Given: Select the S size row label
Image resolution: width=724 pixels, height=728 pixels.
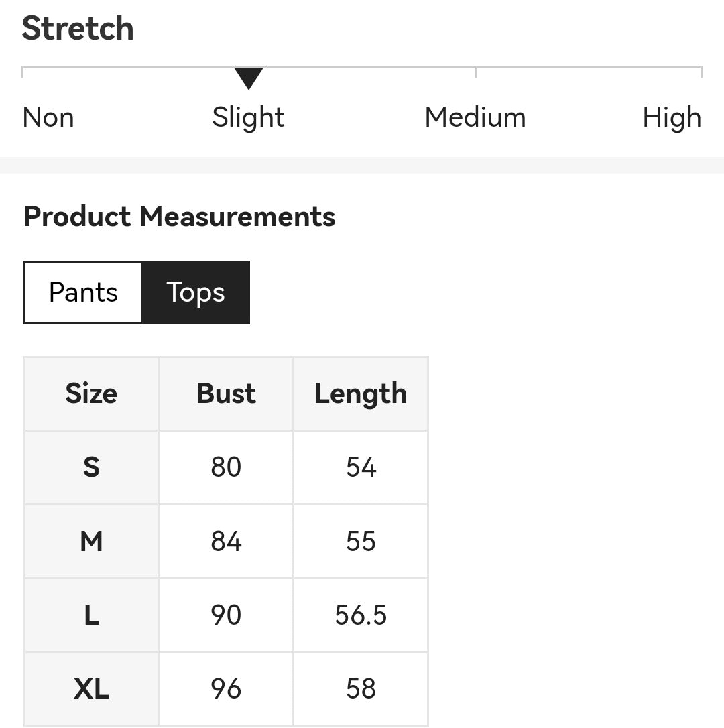Looking at the screenshot, I should pyautogui.click(x=91, y=467).
